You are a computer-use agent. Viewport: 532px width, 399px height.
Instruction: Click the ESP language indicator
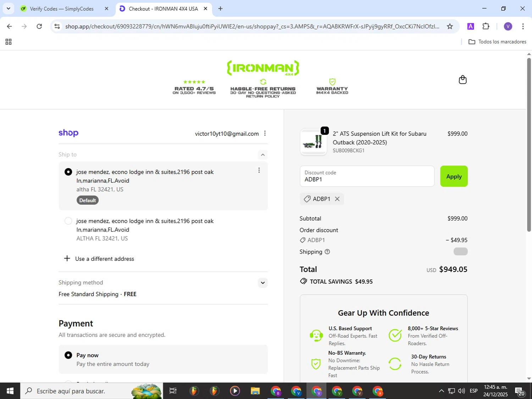tap(473, 391)
